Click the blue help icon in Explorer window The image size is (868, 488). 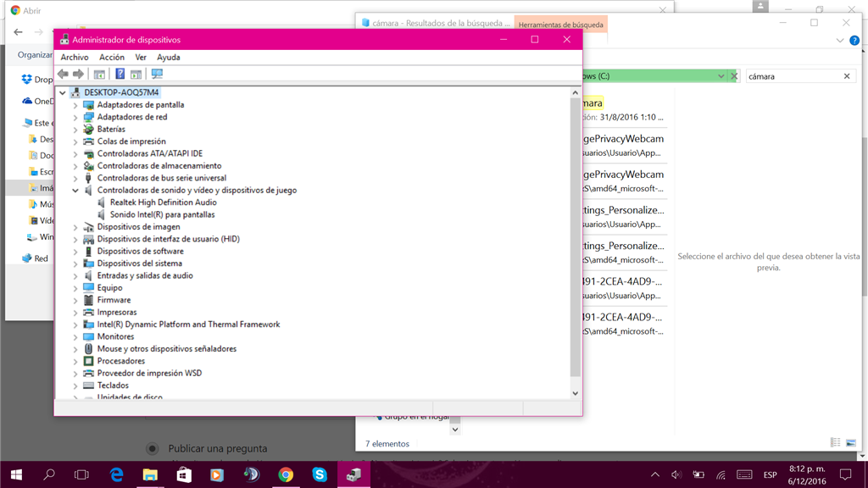tap(854, 41)
